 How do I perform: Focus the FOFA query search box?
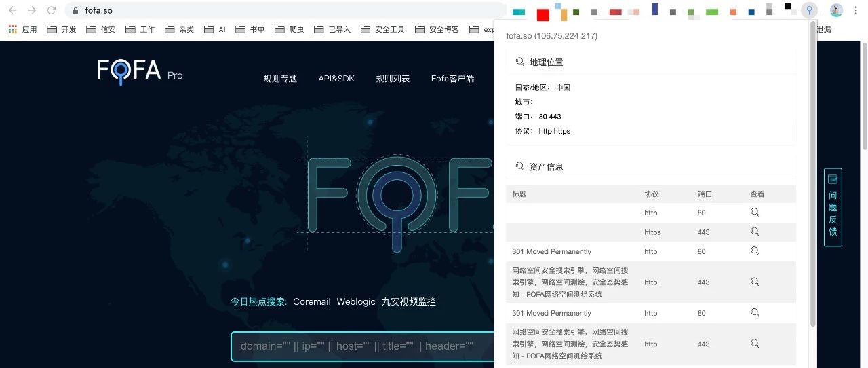click(363, 346)
